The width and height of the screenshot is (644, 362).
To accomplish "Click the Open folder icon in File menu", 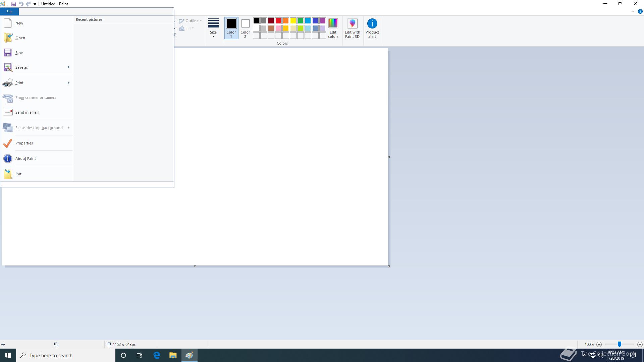I will (x=8, y=38).
